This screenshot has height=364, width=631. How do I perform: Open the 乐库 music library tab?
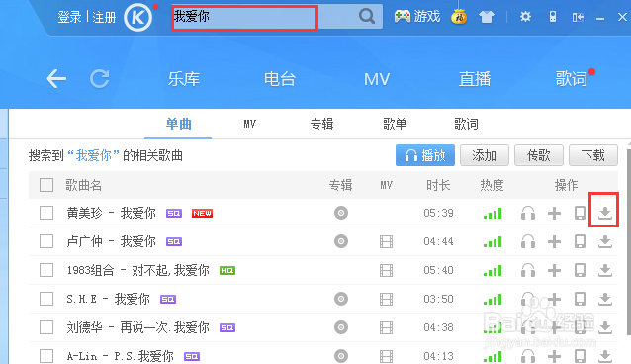pos(184,79)
